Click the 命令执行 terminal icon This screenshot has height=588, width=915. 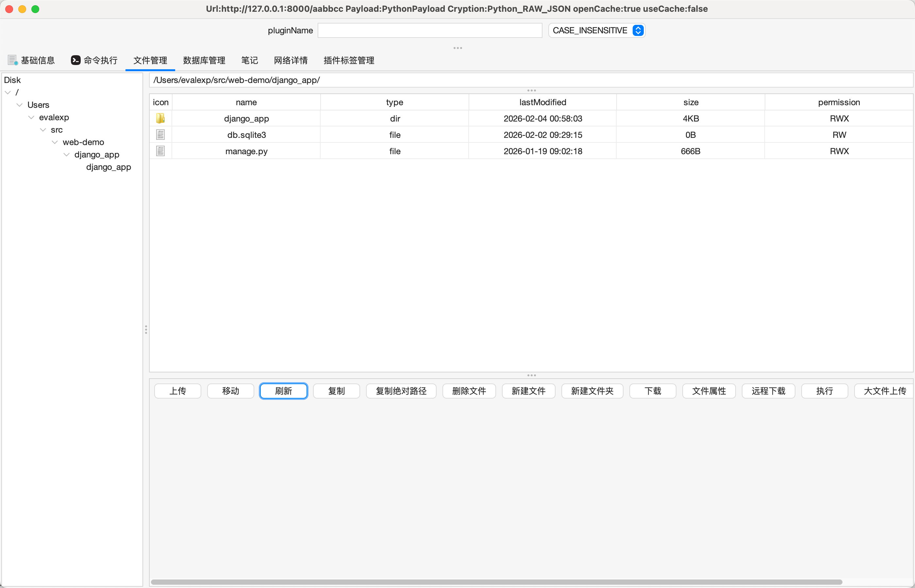click(x=75, y=60)
